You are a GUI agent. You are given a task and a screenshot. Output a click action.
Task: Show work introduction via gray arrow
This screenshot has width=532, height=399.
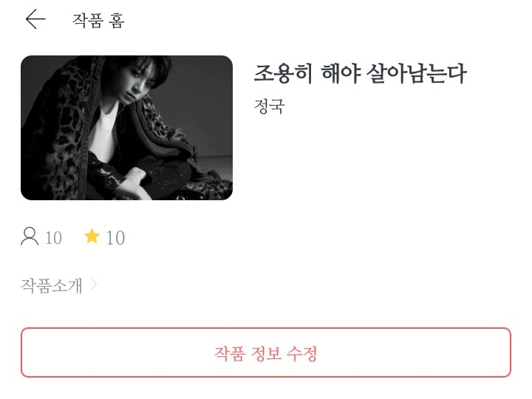(x=93, y=284)
